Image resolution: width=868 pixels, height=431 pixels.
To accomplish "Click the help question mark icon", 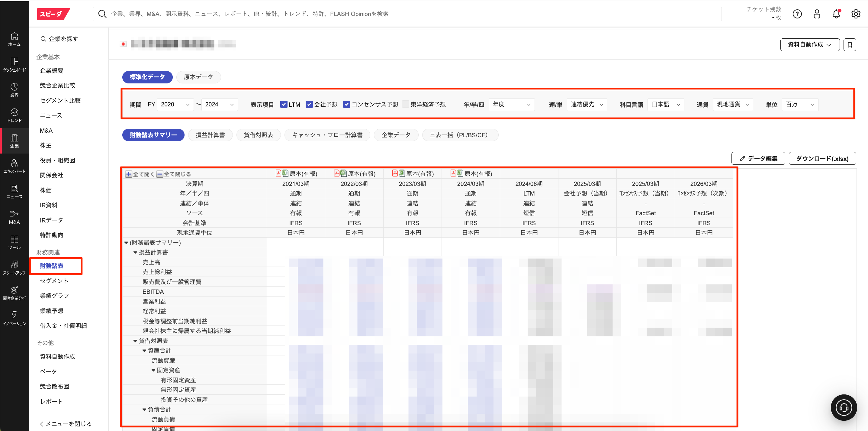I will [x=797, y=14].
